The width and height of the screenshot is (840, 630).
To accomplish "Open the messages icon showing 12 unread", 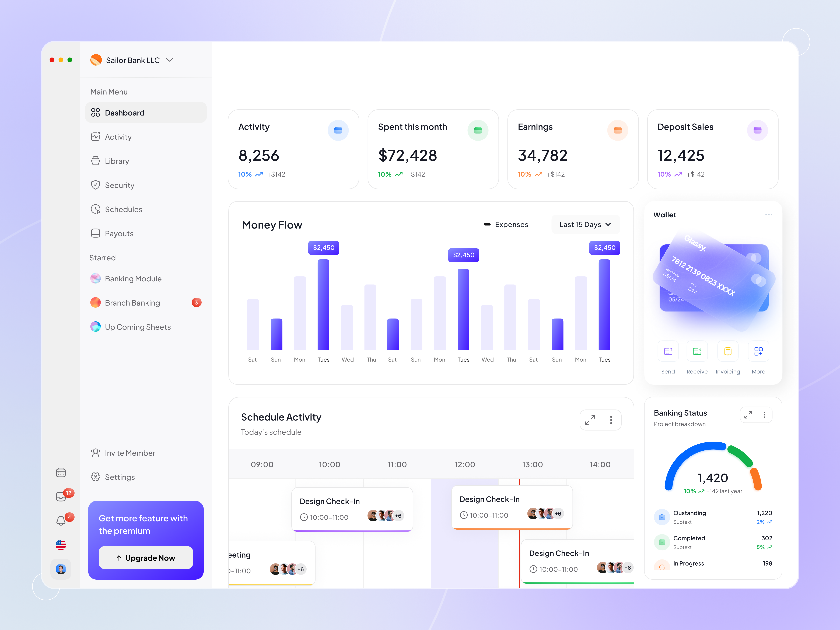I will (x=61, y=496).
